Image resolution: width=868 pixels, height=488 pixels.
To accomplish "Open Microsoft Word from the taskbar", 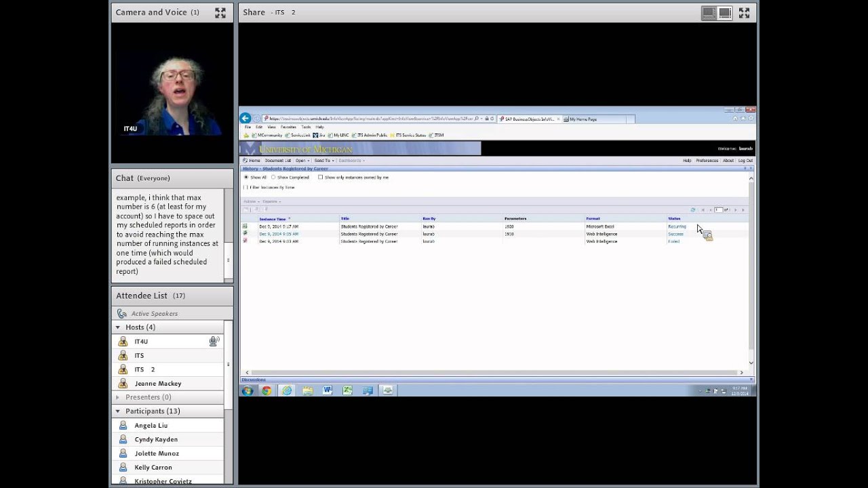I will (328, 390).
